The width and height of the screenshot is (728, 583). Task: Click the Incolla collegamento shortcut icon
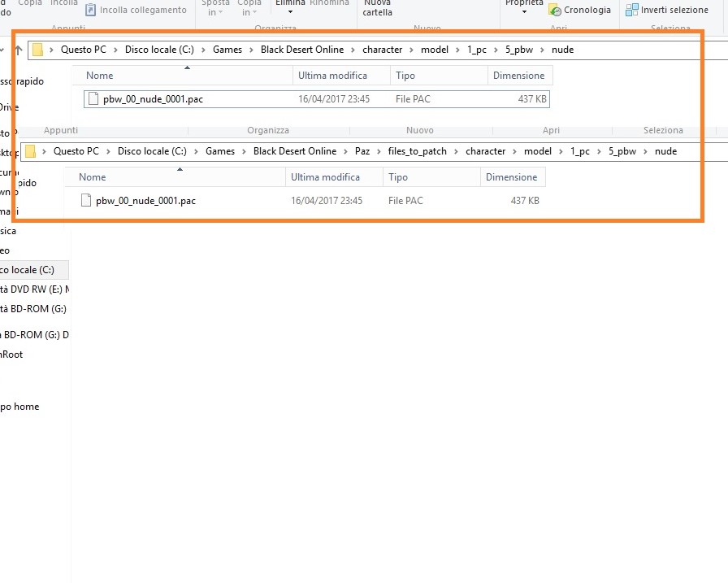[x=91, y=11]
